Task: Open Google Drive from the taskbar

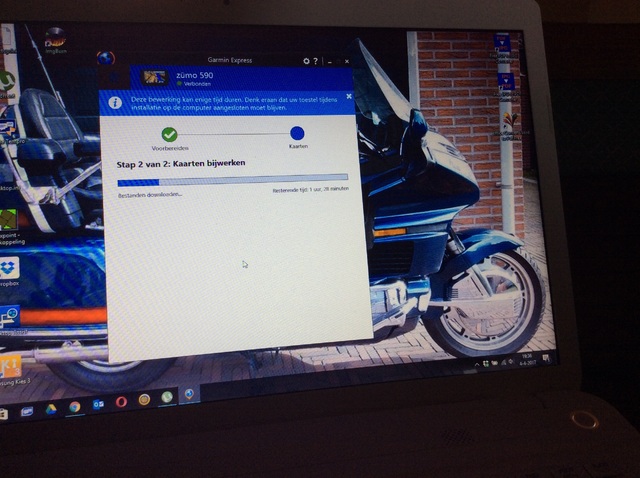Action: [51, 409]
